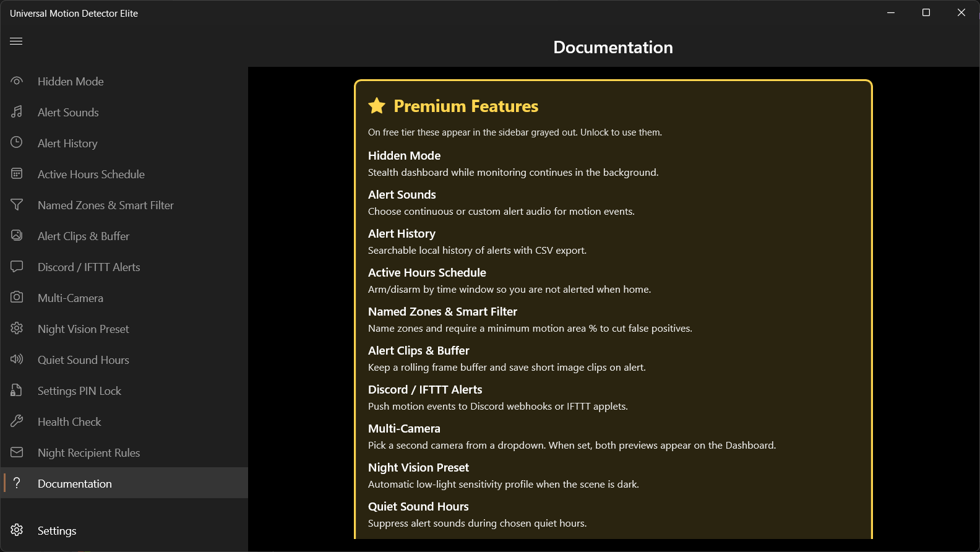The image size is (980, 552).
Task: Select Active Hours Schedule in sidebar
Action: click(x=124, y=174)
